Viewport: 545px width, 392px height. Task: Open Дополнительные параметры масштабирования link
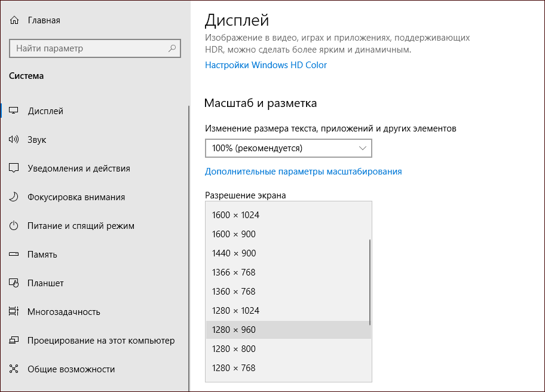click(x=303, y=171)
